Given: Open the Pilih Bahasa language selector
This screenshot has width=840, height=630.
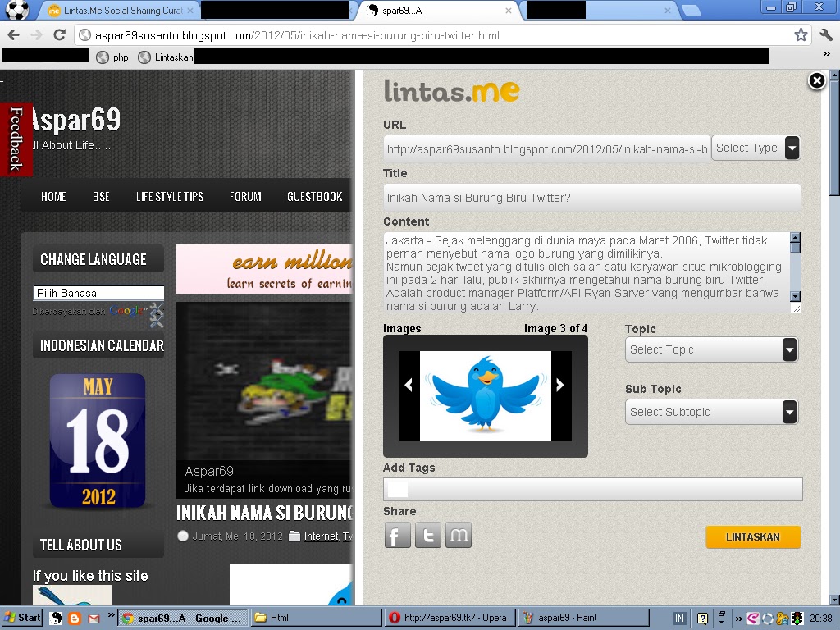Looking at the screenshot, I should click(x=98, y=293).
